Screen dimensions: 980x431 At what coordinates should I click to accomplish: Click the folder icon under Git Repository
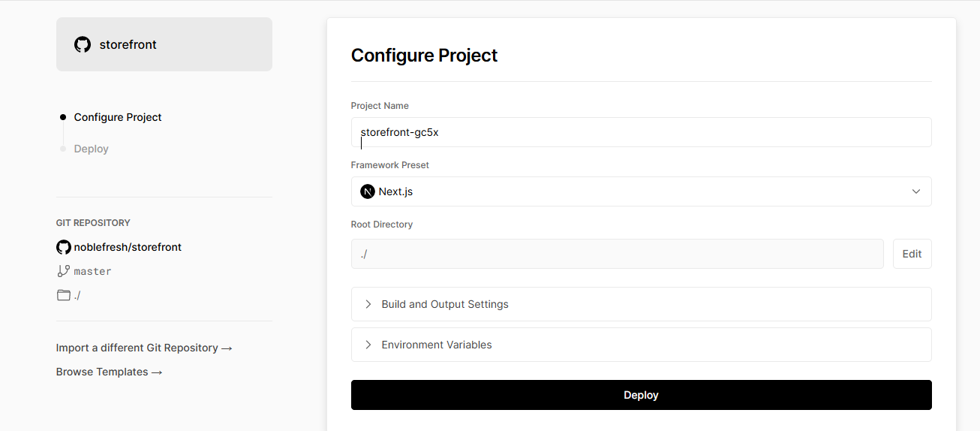(64, 295)
